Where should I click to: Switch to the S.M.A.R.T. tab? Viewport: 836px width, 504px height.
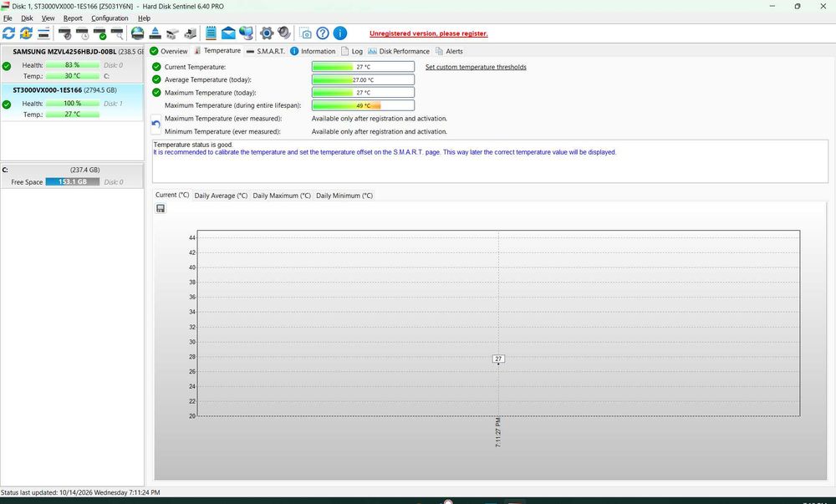[266, 51]
